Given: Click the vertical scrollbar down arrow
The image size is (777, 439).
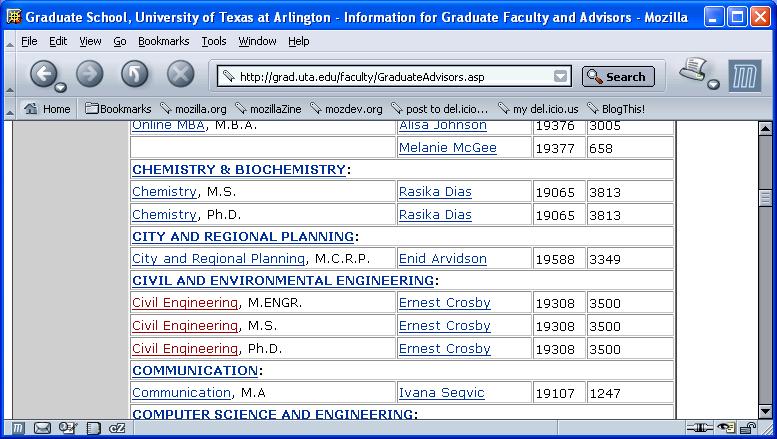Looking at the screenshot, I should coord(765,411).
